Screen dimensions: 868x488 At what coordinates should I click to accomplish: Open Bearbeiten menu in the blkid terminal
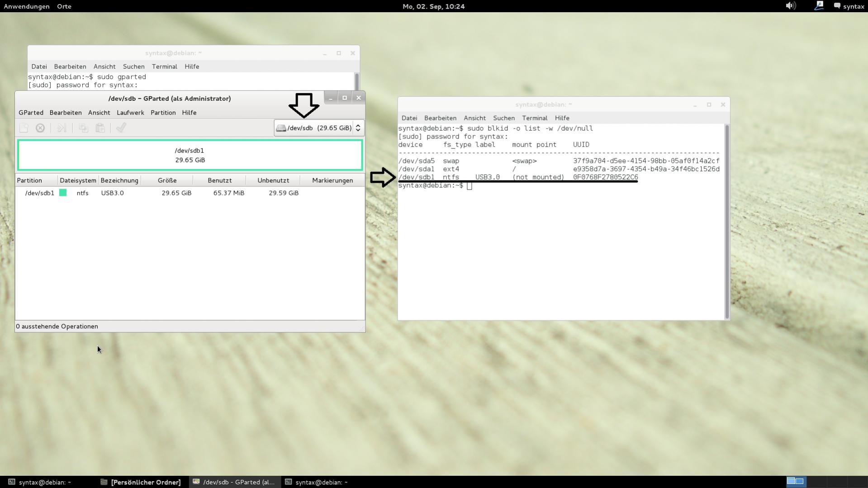pyautogui.click(x=440, y=118)
